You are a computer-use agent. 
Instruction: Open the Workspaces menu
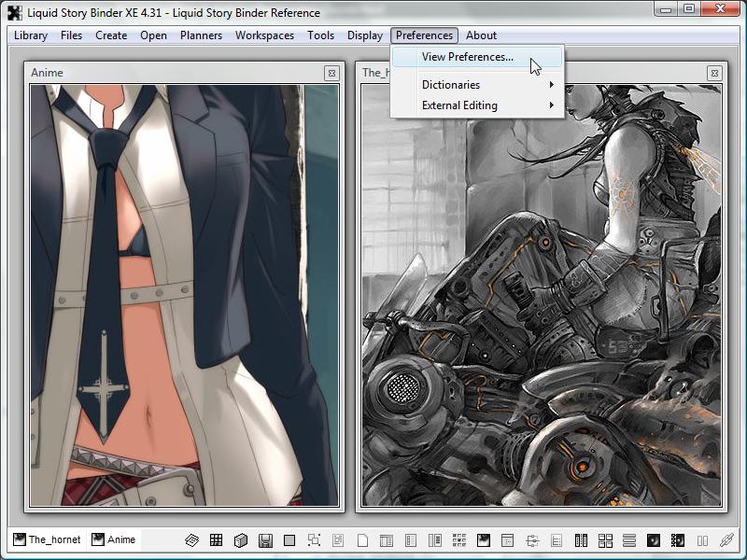pos(264,35)
